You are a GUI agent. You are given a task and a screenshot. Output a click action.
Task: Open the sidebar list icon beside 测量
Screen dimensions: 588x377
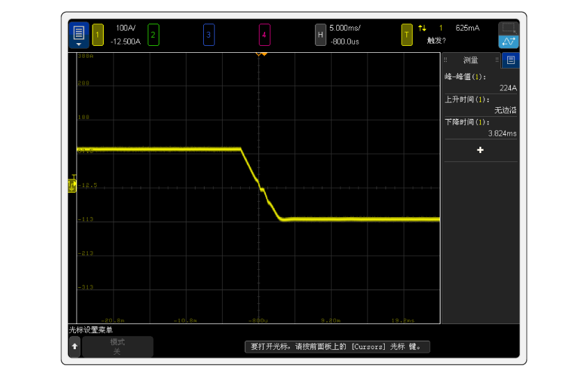pyautogui.click(x=511, y=61)
